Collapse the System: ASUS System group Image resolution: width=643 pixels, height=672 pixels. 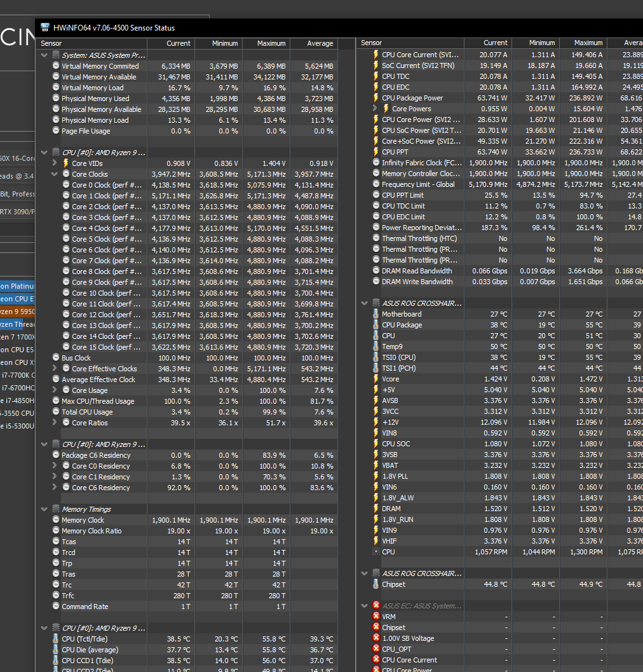click(44, 55)
